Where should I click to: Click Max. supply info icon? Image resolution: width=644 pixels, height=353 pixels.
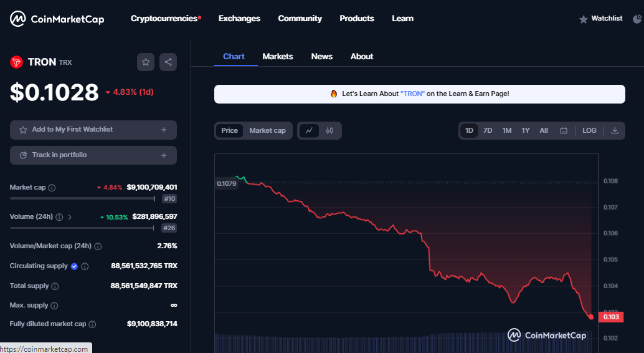click(54, 306)
